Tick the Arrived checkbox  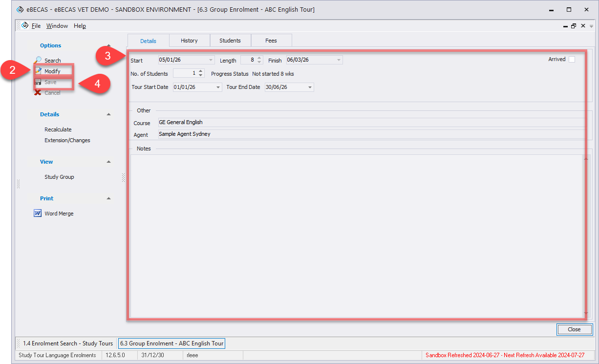click(x=572, y=60)
